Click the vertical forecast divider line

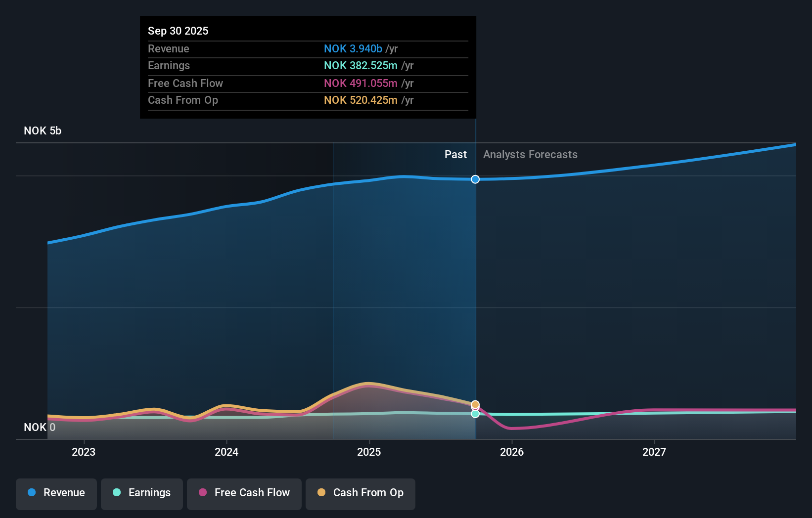pyautogui.click(x=475, y=297)
